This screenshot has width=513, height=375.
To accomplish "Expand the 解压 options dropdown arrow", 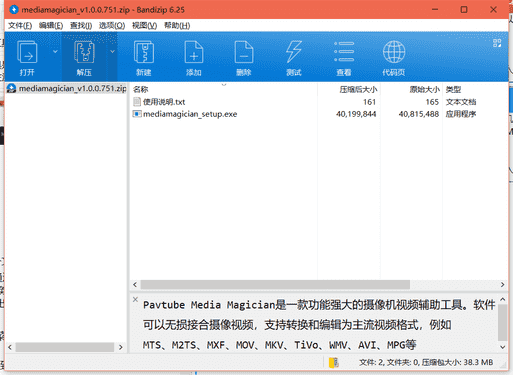I will [x=112, y=52].
